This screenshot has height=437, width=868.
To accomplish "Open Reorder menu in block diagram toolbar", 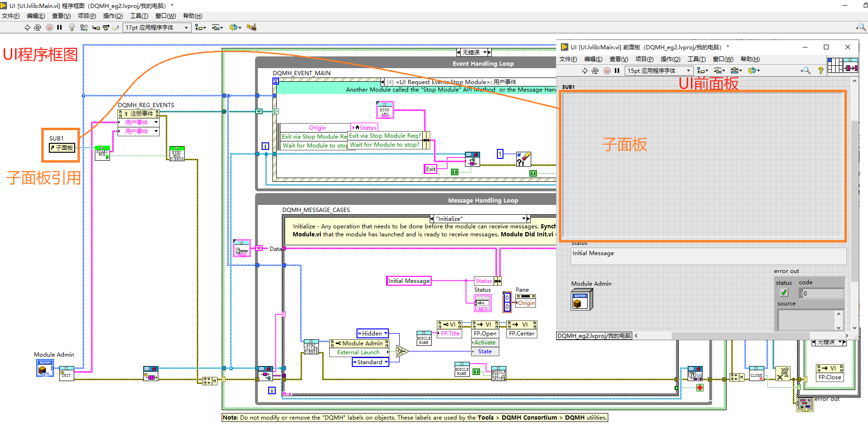I will coord(235,28).
